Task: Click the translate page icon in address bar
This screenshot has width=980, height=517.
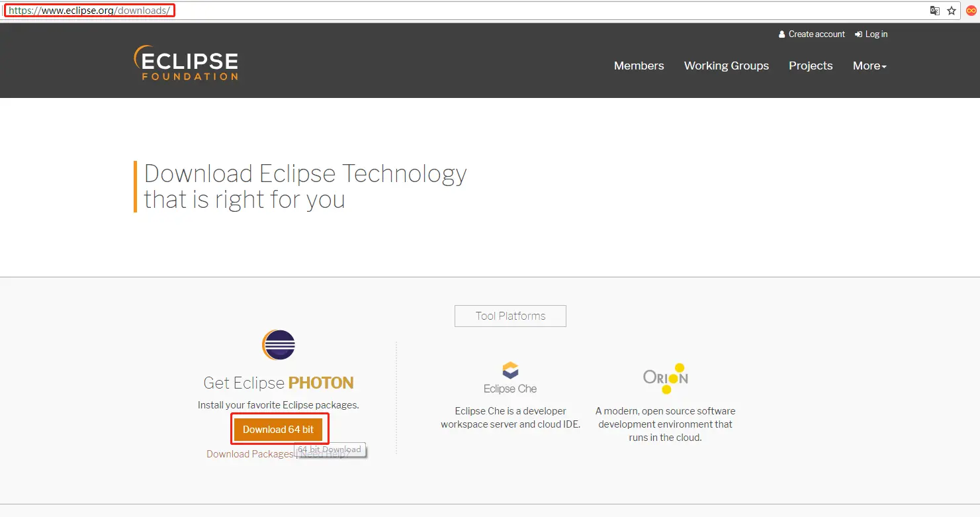Action: 935,11
